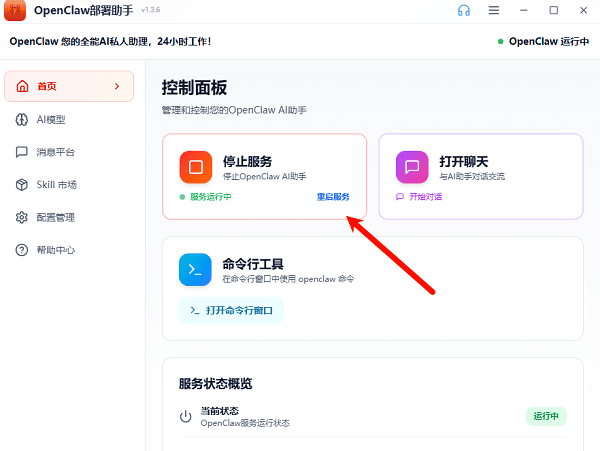Expand the 首页 chevron arrow
The image size is (600, 451).
(117, 87)
